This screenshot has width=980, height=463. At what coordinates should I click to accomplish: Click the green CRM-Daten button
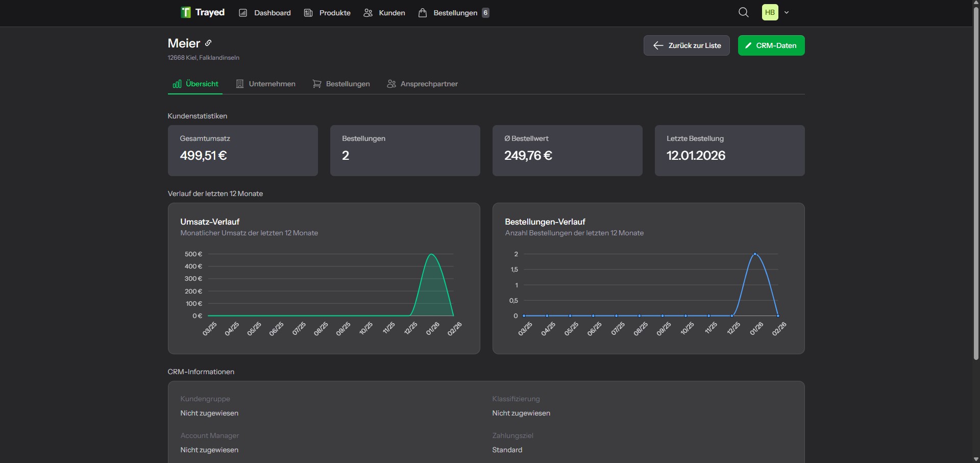coord(771,45)
